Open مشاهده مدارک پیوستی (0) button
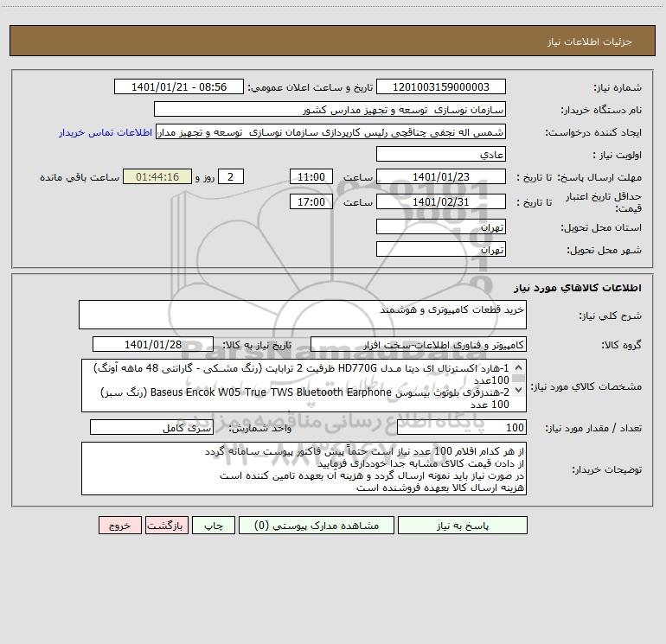 click(x=317, y=526)
